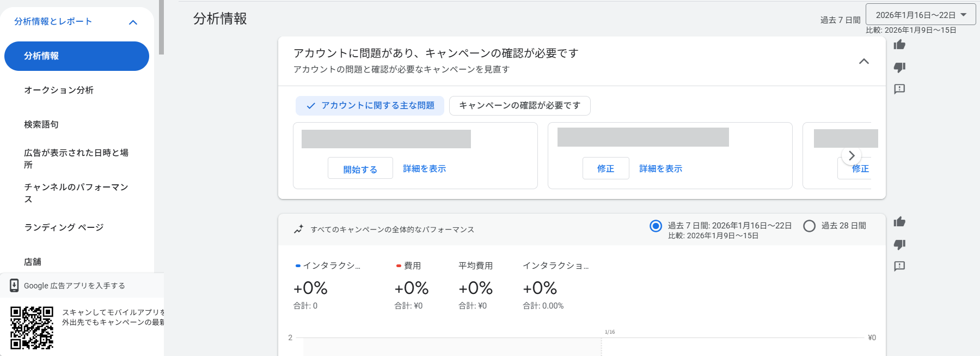
Task: Open feedback comment icon beside account issues card
Action: tap(899, 89)
